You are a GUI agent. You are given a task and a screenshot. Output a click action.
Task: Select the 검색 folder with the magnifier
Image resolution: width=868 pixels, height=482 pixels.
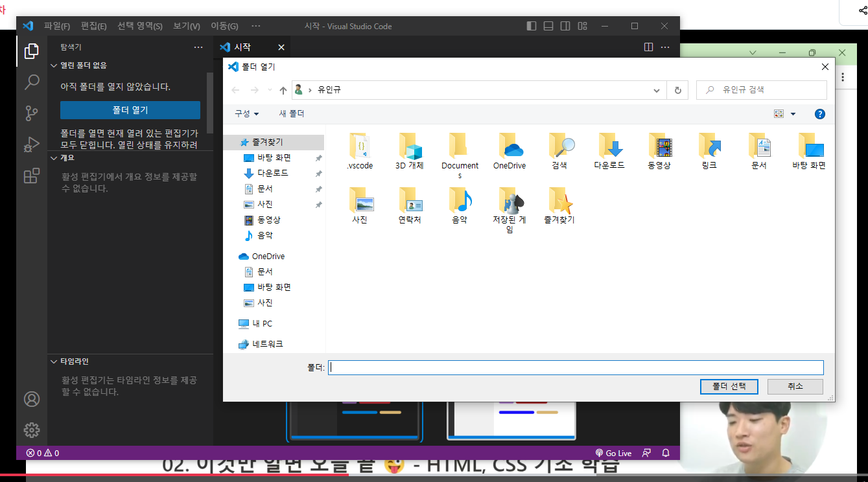pyautogui.click(x=559, y=151)
